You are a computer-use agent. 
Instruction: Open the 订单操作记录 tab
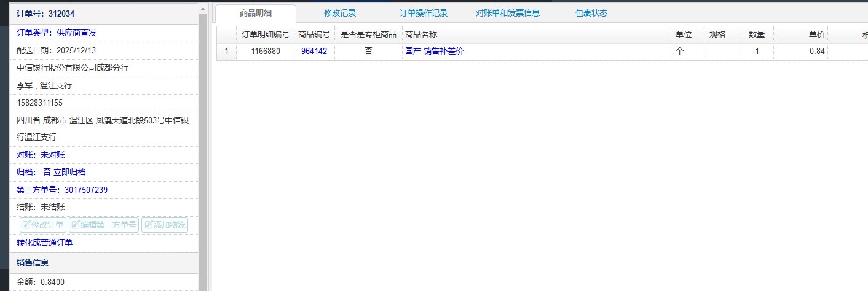423,14
